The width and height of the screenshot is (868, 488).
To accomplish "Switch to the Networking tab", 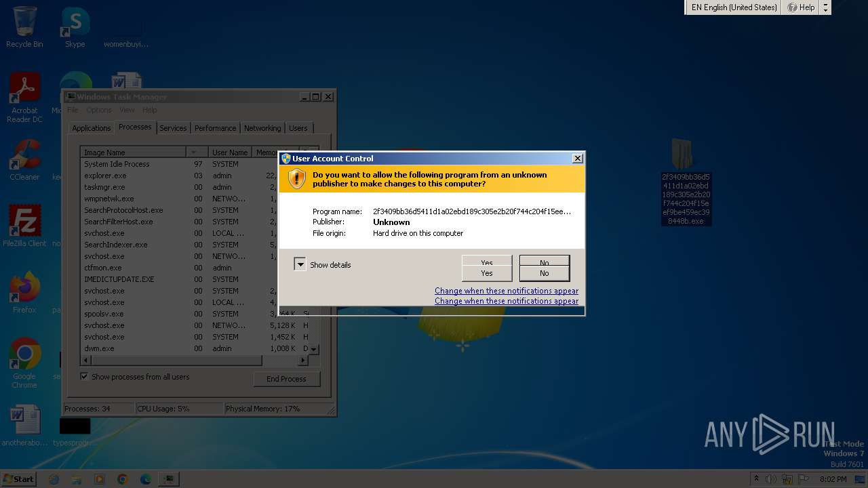I will 262,128.
